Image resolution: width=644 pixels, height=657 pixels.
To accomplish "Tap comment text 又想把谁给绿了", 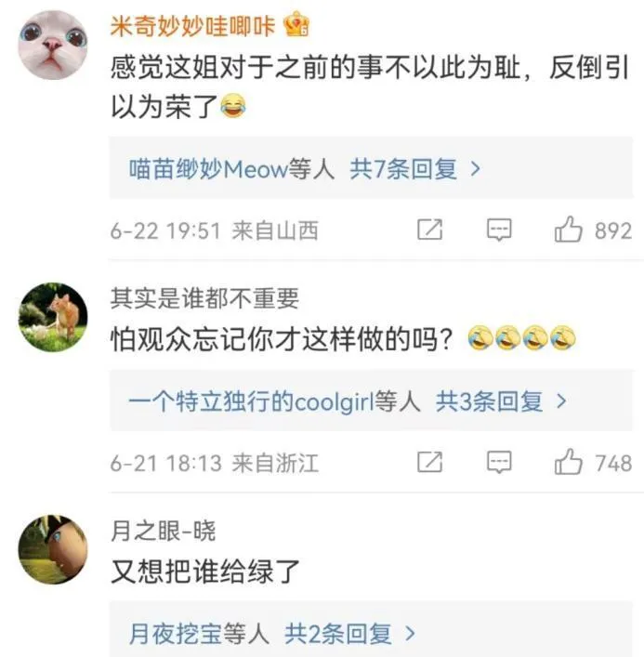I will click(205, 572).
